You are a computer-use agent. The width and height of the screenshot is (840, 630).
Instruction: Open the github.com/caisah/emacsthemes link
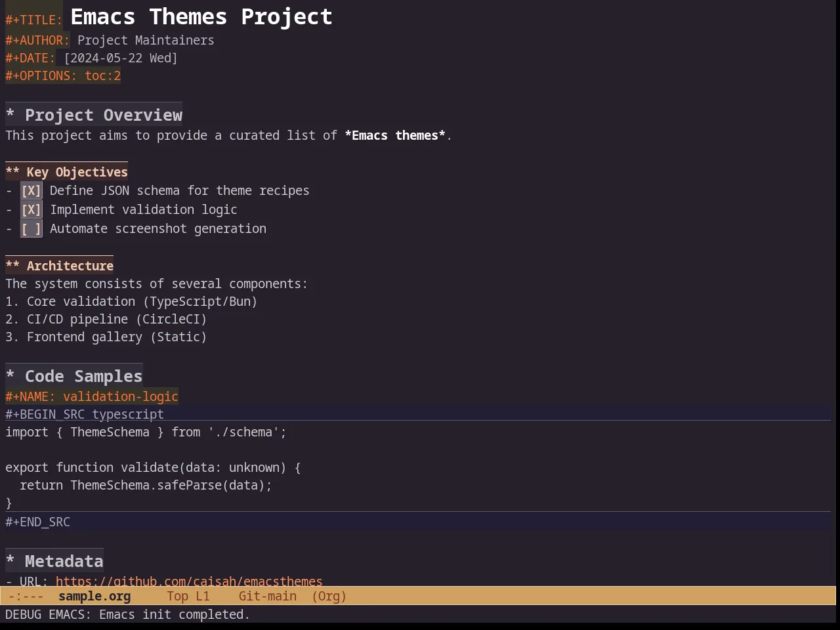click(x=189, y=581)
